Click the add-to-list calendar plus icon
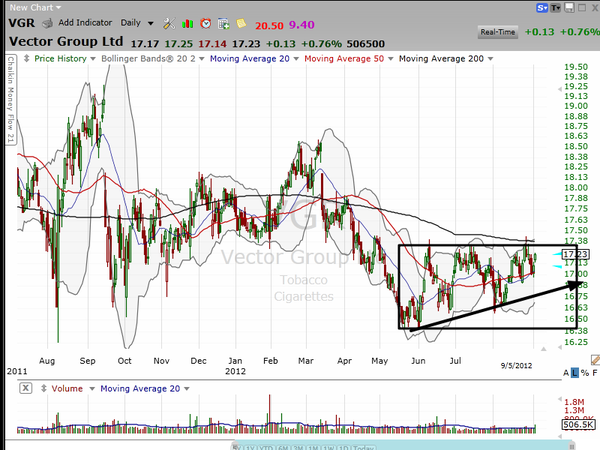The height and width of the screenshot is (450, 600). pos(223,24)
